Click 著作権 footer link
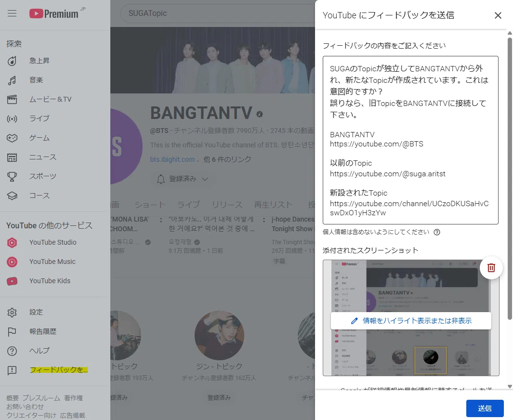The height and width of the screenshot is (420, 513). 73,398
